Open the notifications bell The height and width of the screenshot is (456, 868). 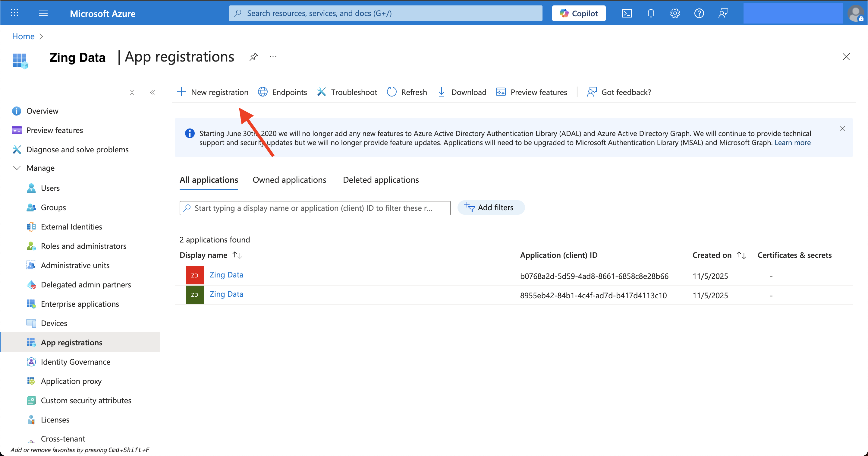[651, 14]
